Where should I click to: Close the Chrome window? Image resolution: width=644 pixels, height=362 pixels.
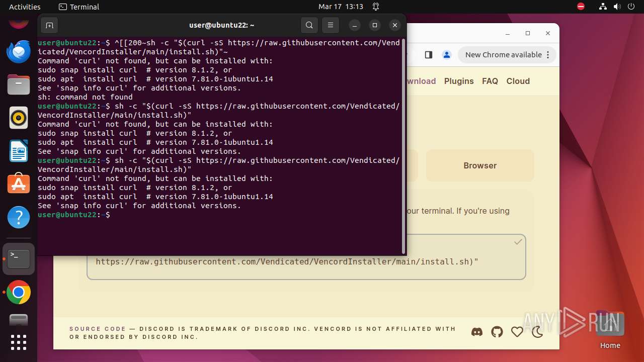click(x=548, y=33)
